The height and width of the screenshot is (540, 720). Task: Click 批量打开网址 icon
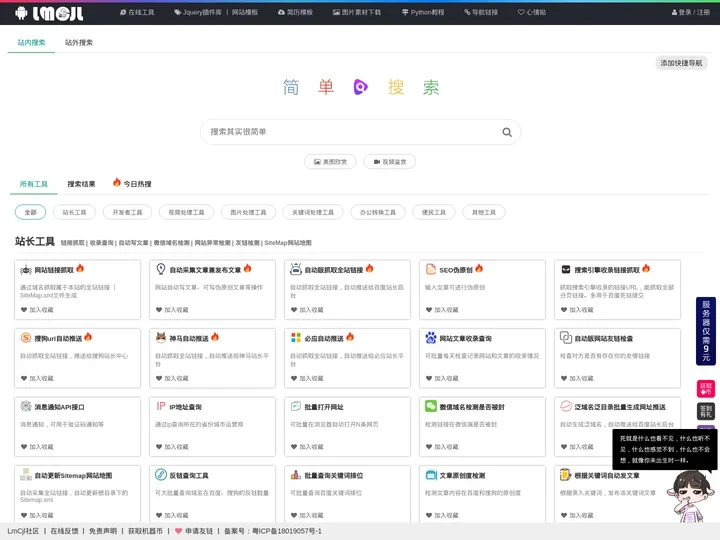[296, 406]
